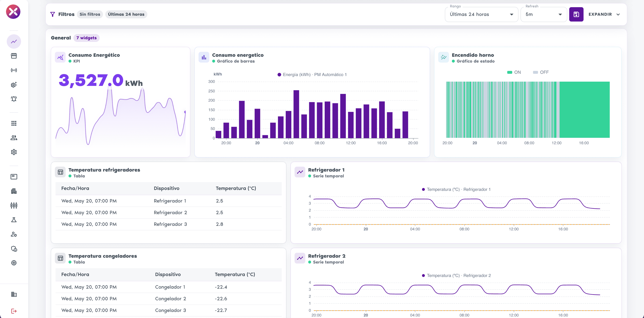The height and width of the screenshot is (318, 644).
Task: Click Fecha/Hora header in refrigeradores table
Action: (x=75, y=188)
